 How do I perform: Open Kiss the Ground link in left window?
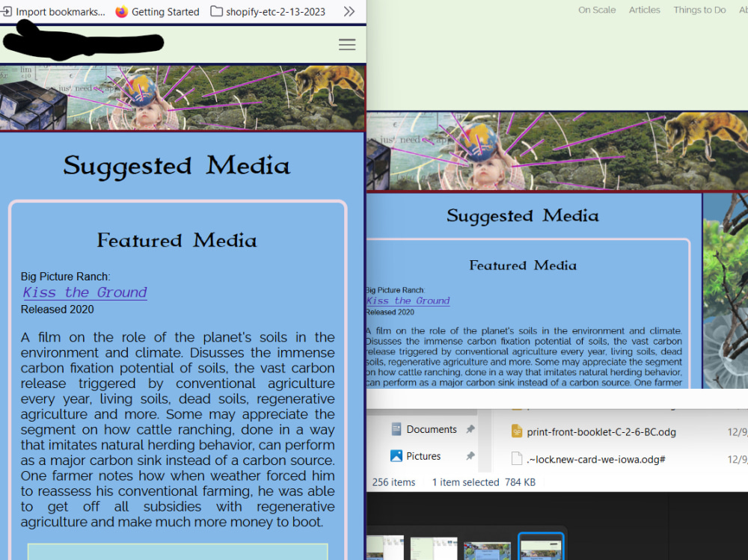[85, 292]
